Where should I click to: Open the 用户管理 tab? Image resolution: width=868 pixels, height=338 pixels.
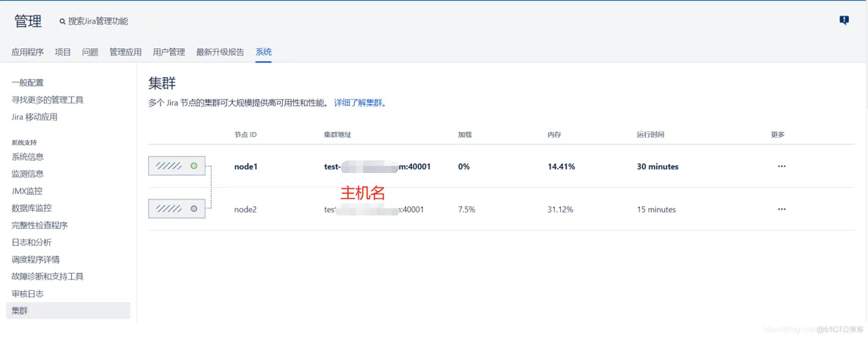[169, 53]
